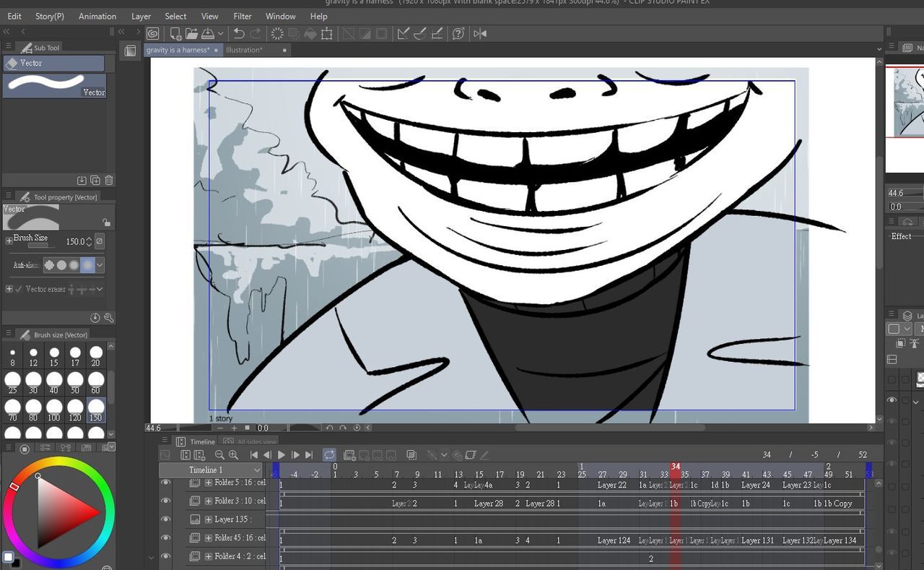Go to previous frame button

pos(268,455)
